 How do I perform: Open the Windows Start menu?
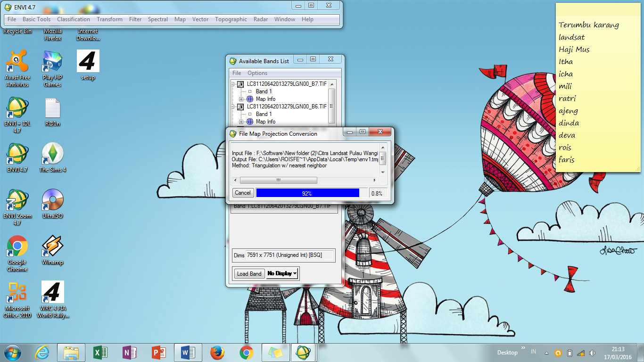[x=13, y=353]
